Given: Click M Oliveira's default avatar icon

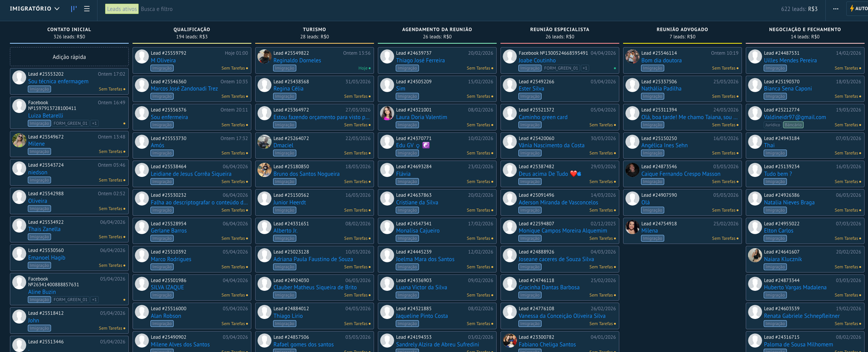Looking at the screenshot, I should (x=142, y=56).
